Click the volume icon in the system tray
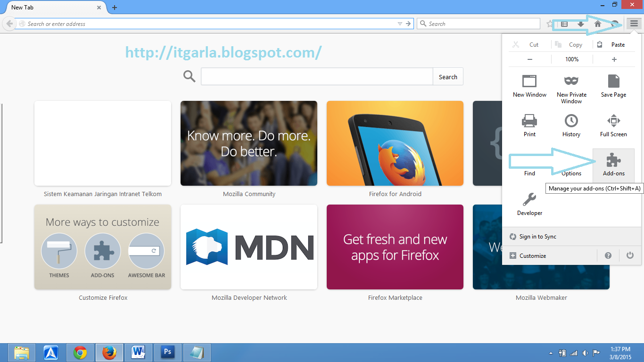This screenshot has width=644, height=362. tap(585, 353)
